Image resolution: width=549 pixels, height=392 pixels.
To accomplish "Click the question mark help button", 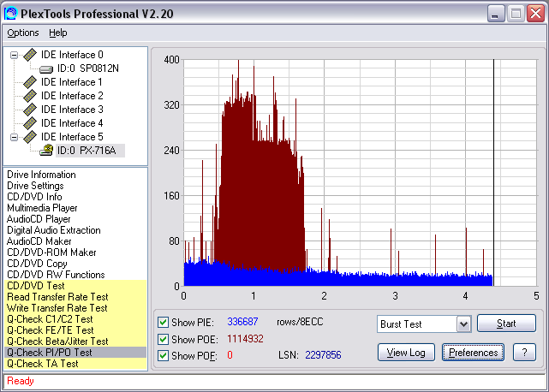I will pos(524,353).
